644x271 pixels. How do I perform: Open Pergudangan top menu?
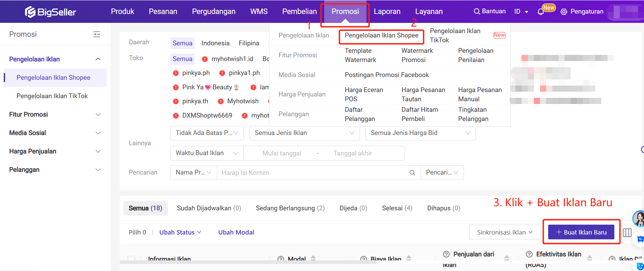pyautogui.click(x=214, y=11)
